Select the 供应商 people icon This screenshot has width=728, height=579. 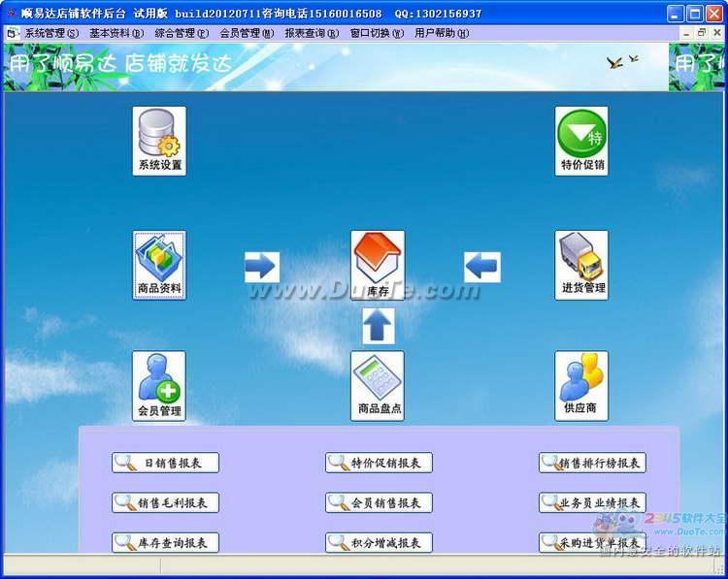[581, 385]
